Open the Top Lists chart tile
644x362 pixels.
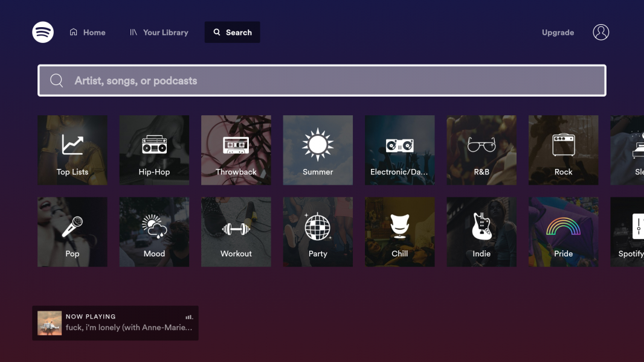(x=72, y=150)
